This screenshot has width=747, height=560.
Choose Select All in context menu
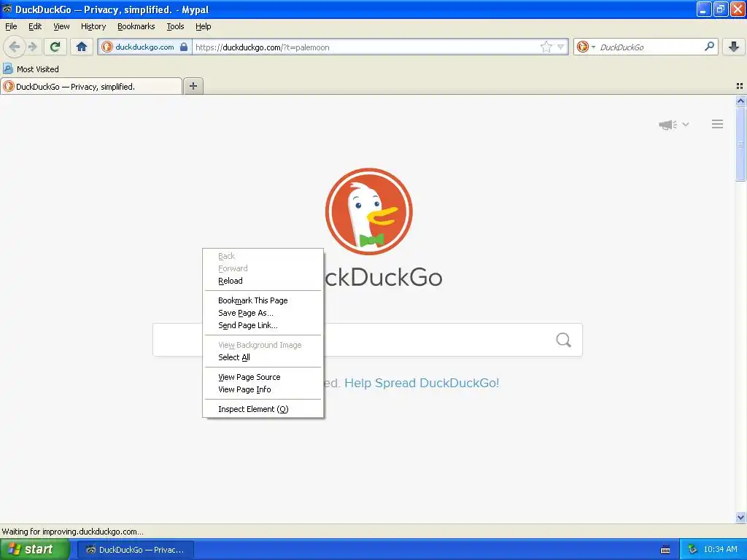click(x=263, y=357)
